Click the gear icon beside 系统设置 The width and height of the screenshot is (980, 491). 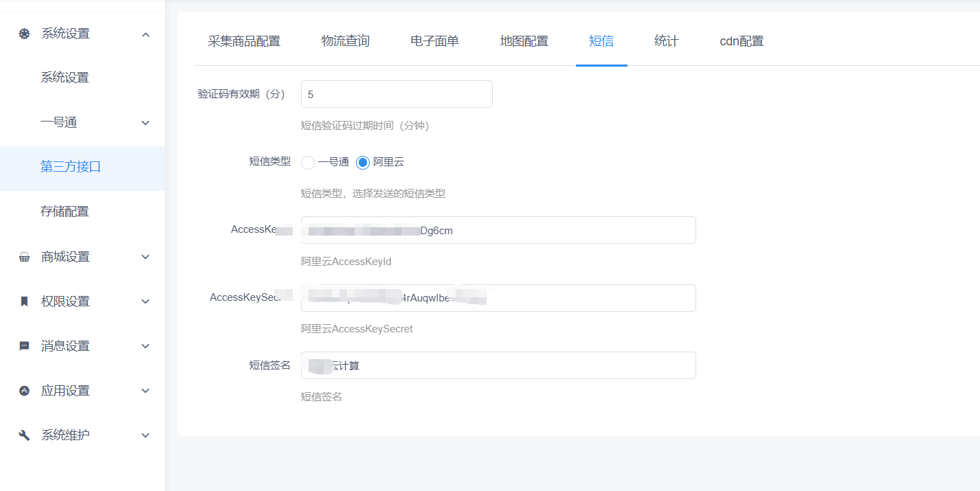point(24,34)
